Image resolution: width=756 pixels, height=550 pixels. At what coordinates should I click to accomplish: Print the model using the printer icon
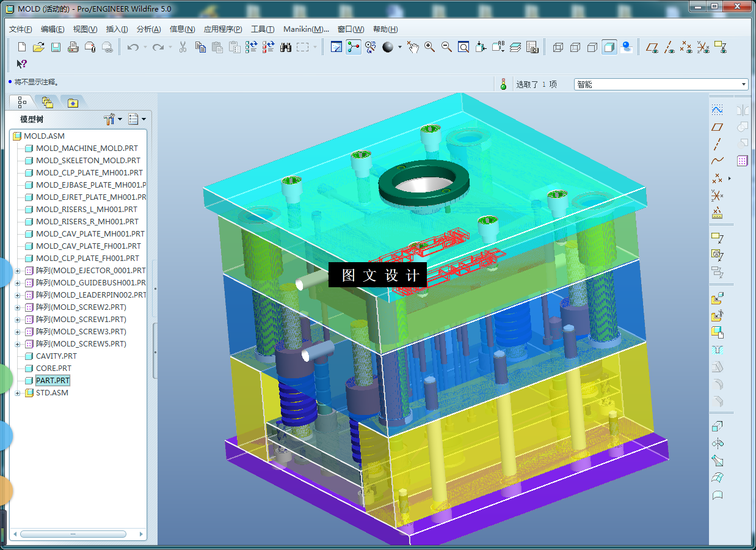pos(73,47)
